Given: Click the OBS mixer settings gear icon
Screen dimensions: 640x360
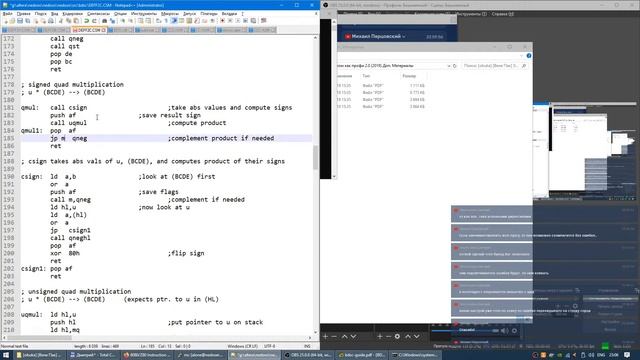Looking at the screenshot, I should (x=514, y=331).
